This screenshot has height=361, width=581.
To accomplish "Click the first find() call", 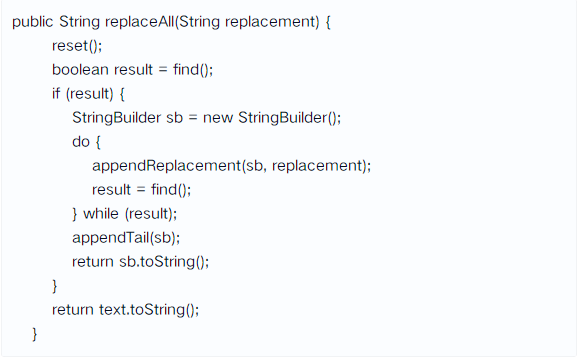I will [x=193, y=70].
